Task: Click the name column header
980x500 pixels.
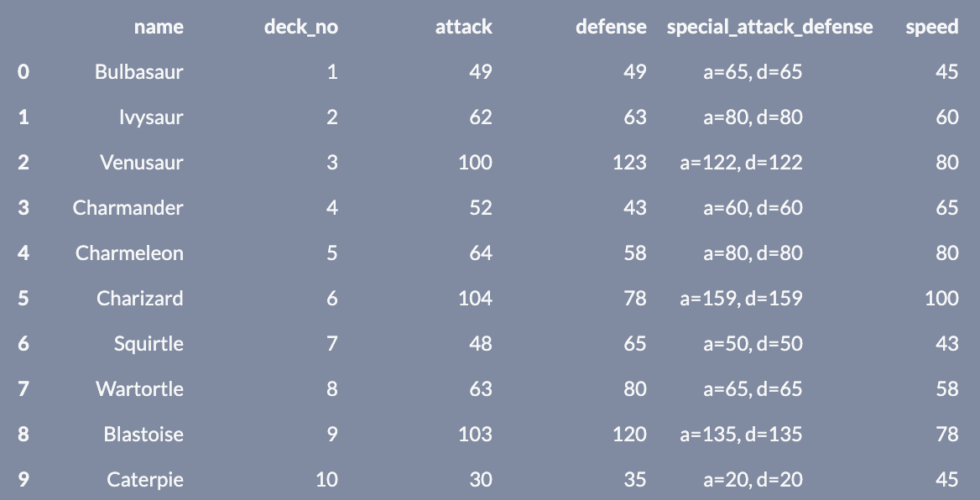Action: pyautogui.click(x=159, y=27)
